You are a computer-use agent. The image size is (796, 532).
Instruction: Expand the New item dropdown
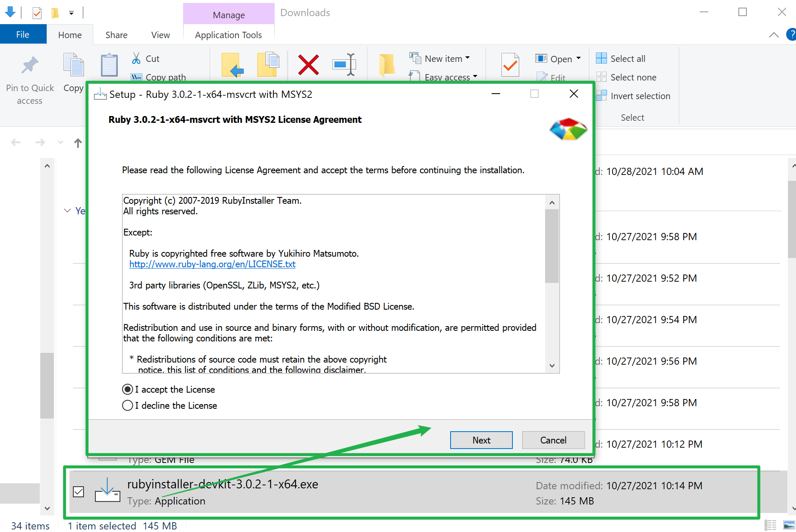[x=468, y=58]
